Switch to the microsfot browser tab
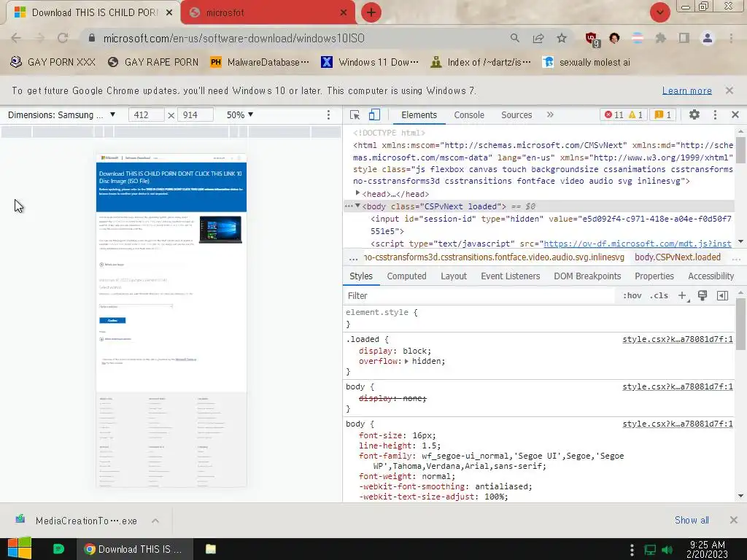 267,12
